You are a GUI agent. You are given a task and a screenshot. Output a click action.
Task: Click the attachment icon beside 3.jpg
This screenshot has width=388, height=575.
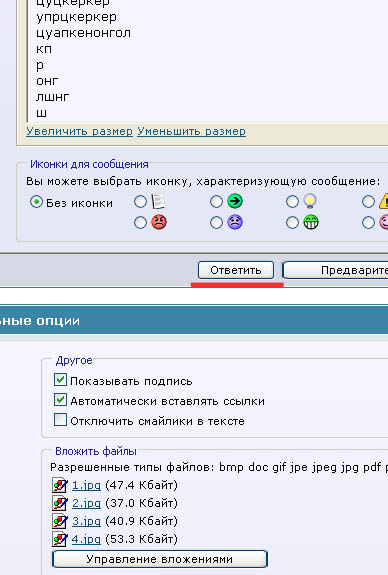(x=60, y=521)
